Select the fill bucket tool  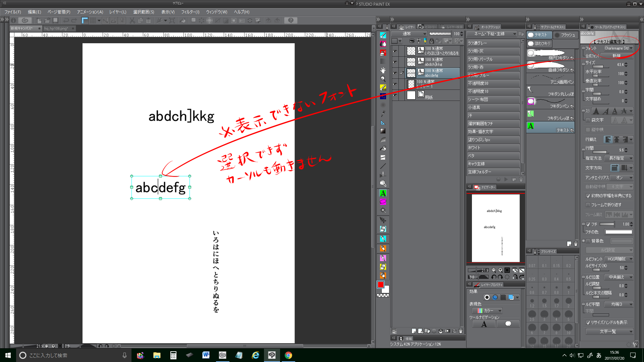[x=383, y=148]
